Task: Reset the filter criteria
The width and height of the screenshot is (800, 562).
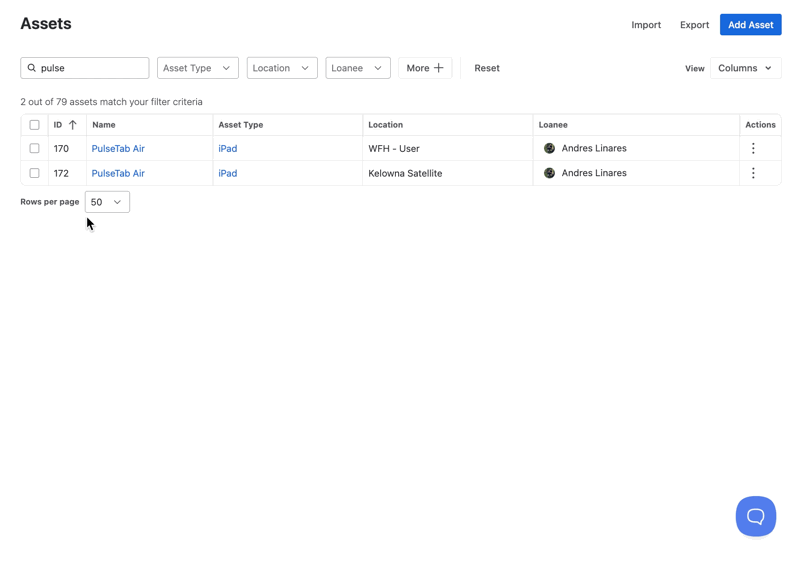Action: 487,68
